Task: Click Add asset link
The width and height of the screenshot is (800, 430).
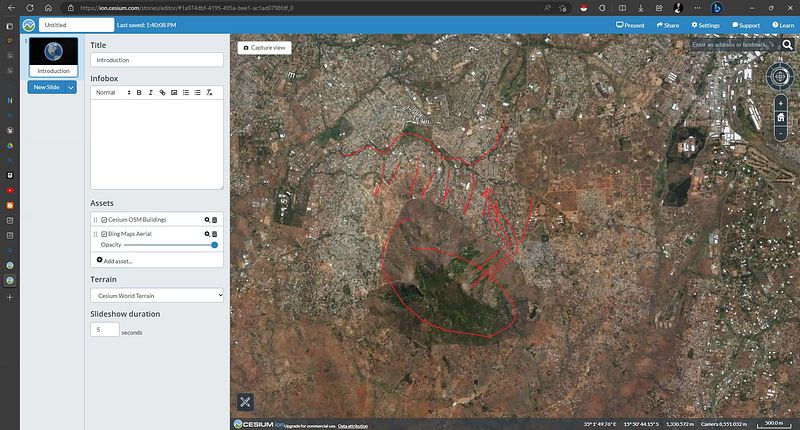Action: tap(114, 260)
